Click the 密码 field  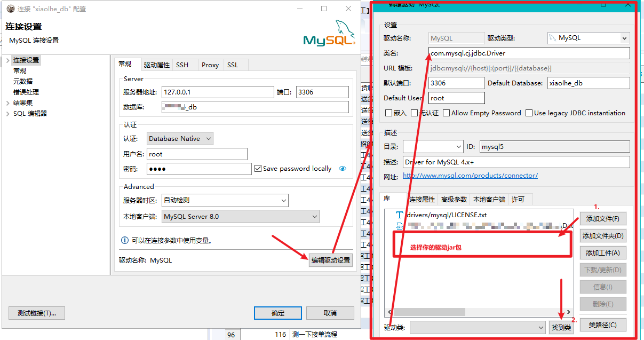(x=199, y=169)
